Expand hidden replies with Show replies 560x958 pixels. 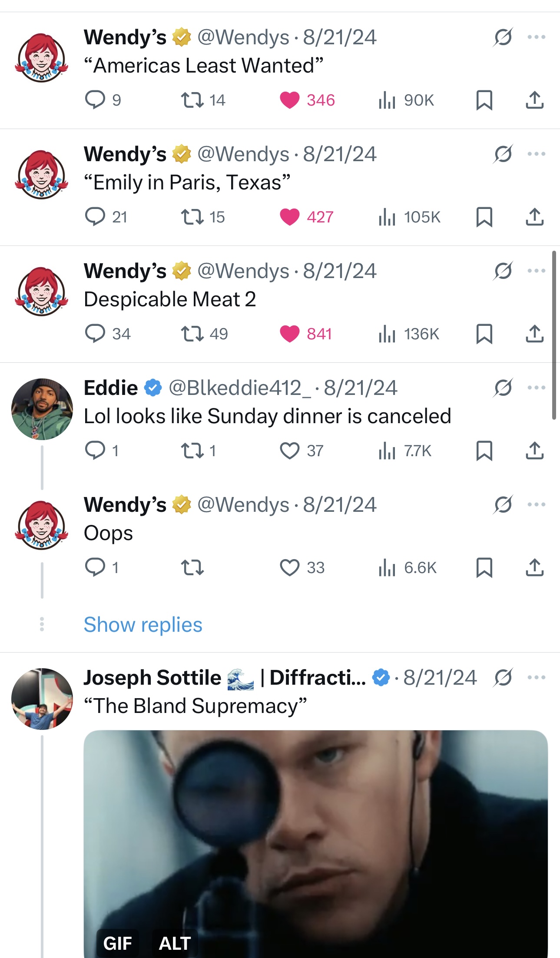coord(143,625)
